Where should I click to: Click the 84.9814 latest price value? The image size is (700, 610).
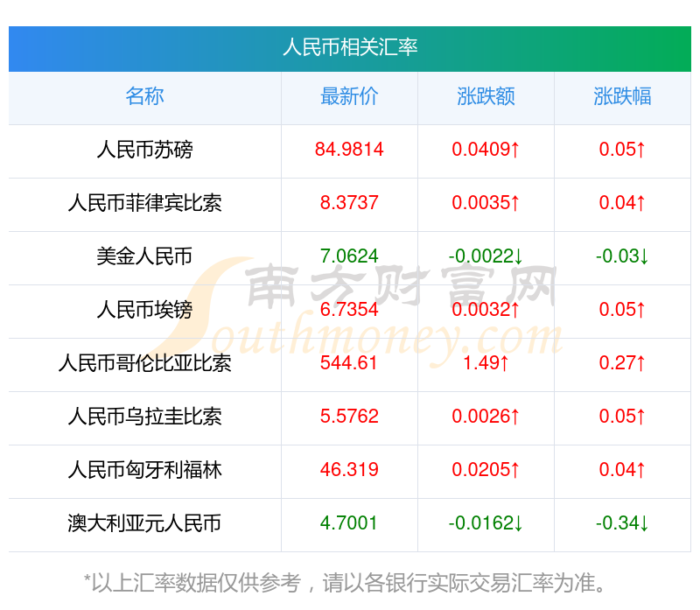tap(349, 149)
